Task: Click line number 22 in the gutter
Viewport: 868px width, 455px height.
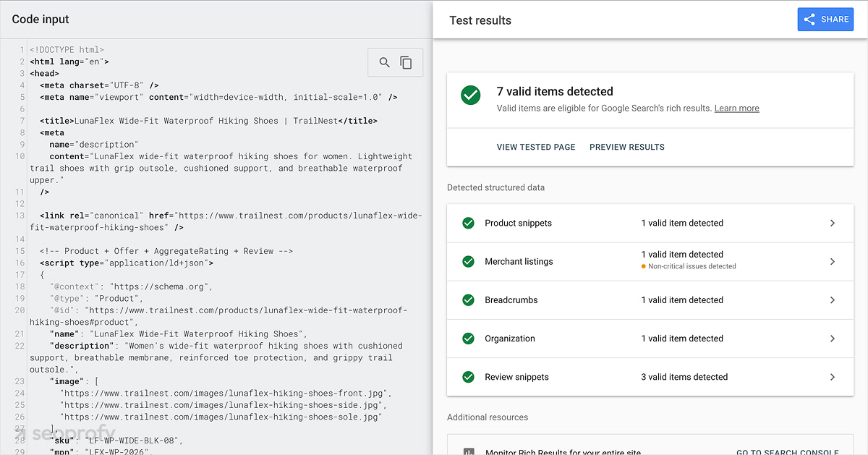Action: tap(20, 346)
